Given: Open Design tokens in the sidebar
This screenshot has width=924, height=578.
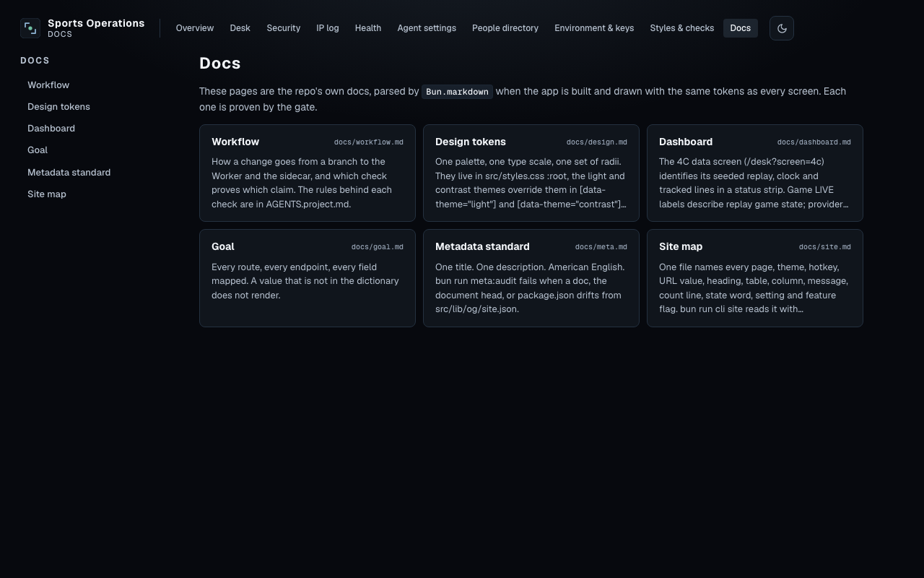Looking at the screenshot, I should (58, 107).
